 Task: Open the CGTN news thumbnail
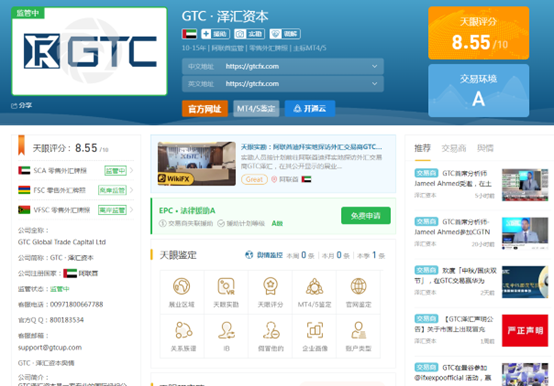click(x=525, y=233)
